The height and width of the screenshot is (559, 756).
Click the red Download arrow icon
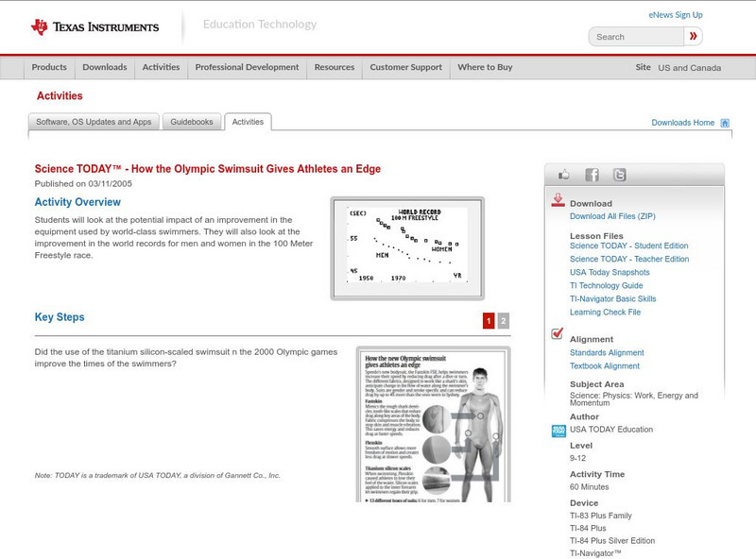[x=558, y=200]
